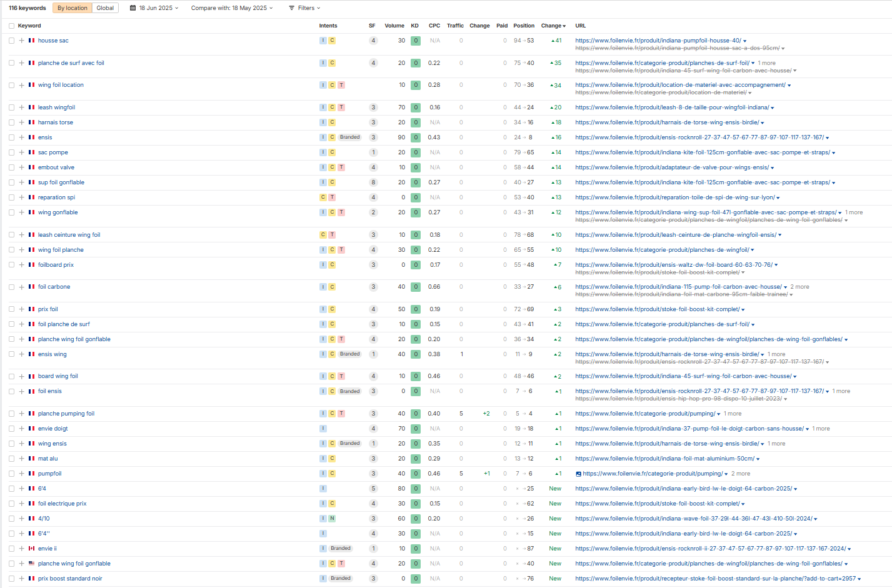Show "2 more" URLs for "foil carbone"

(799, 287)
